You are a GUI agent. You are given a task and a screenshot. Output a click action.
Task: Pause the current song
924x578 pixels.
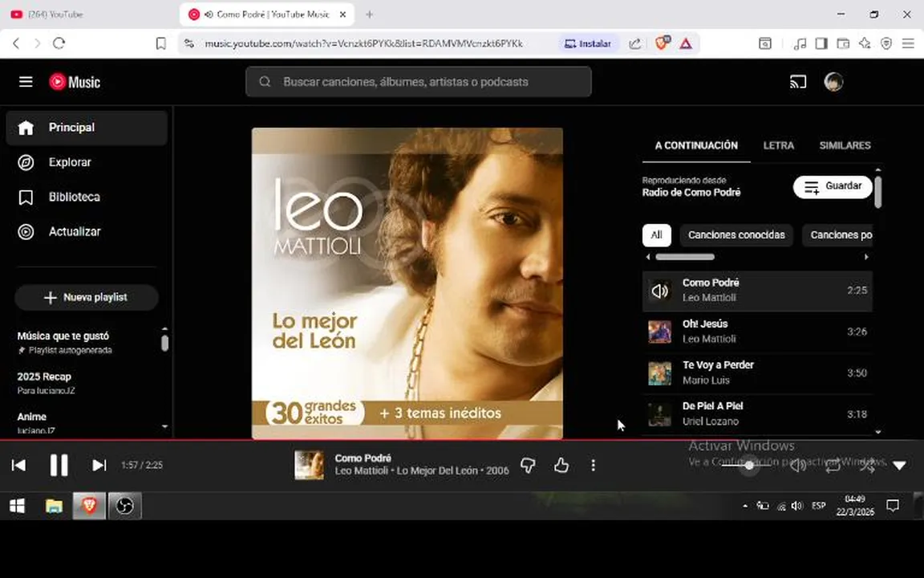point(59,466)
